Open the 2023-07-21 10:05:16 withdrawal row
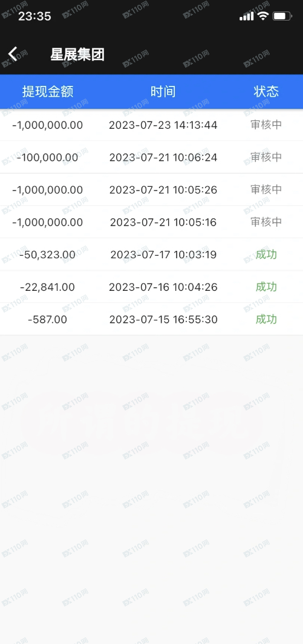This screenshot has height=644, width=303. 151,222
